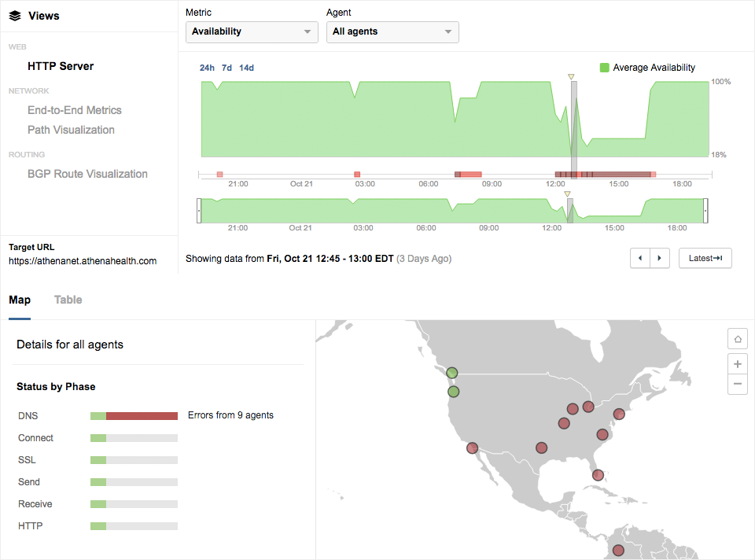Viewport: 755px width, 560px height.
Task: Select the Map tab
Action: point(20,300)
